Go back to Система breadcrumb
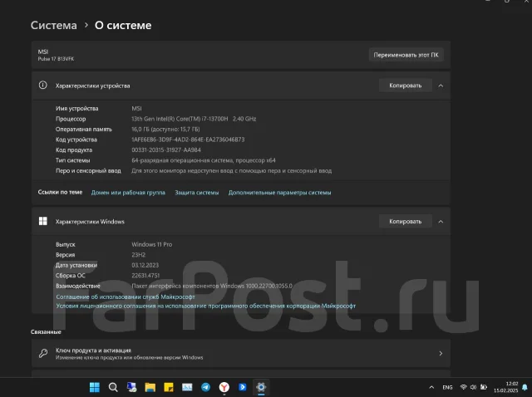The height and width of the screenshot is (397, 532). click(53, 25)
